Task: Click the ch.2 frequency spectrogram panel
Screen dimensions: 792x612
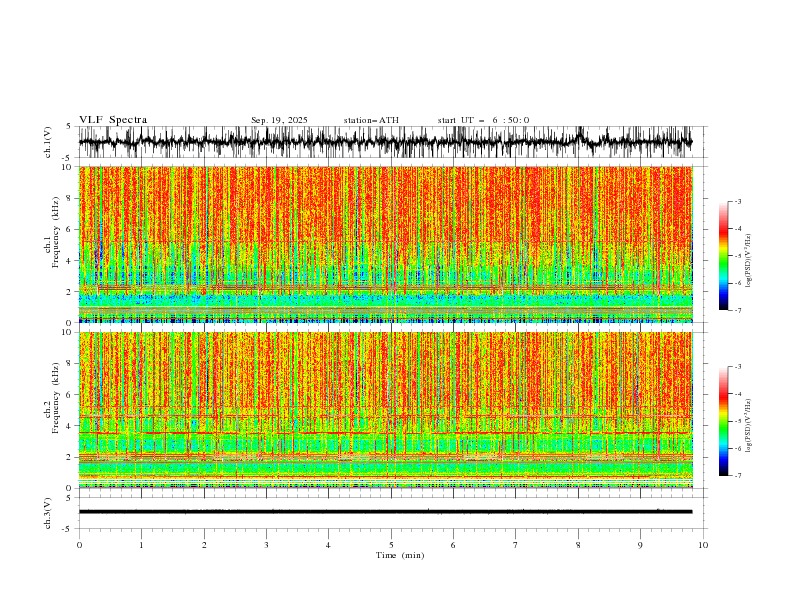Action: click(385, 410)
